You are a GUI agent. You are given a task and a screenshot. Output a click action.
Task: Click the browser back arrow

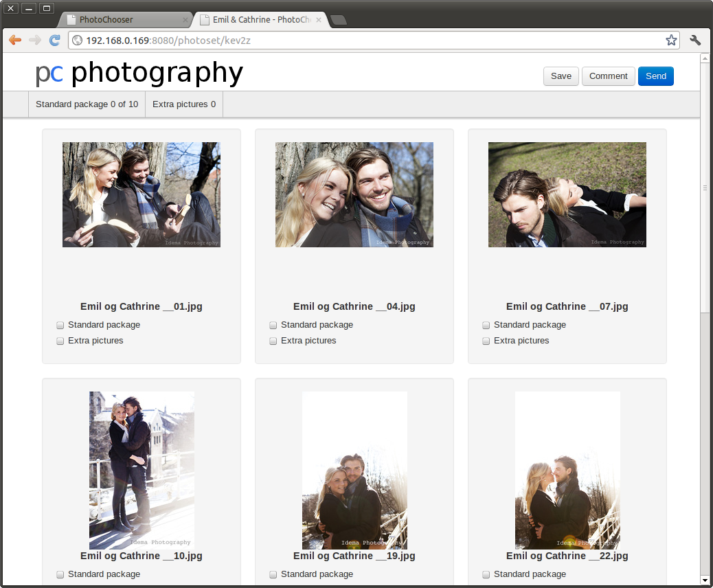tap(15, 41)
